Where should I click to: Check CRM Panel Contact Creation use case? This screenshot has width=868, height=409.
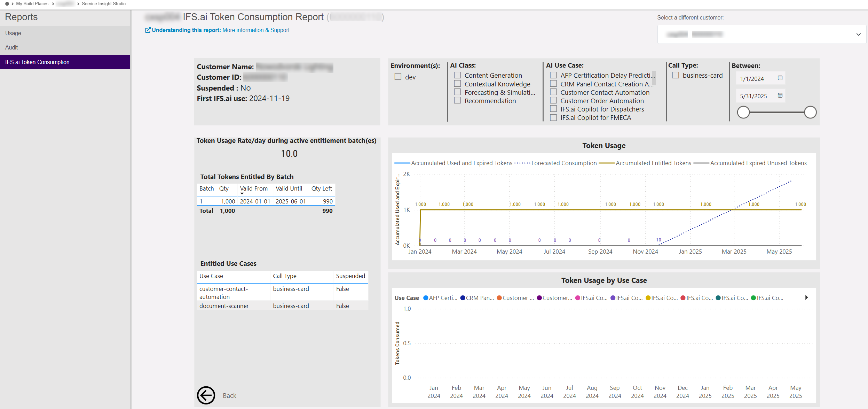point(553,84)
